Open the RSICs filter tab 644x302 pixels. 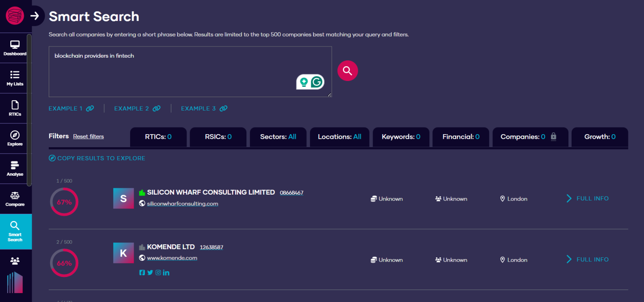(218, 137)
